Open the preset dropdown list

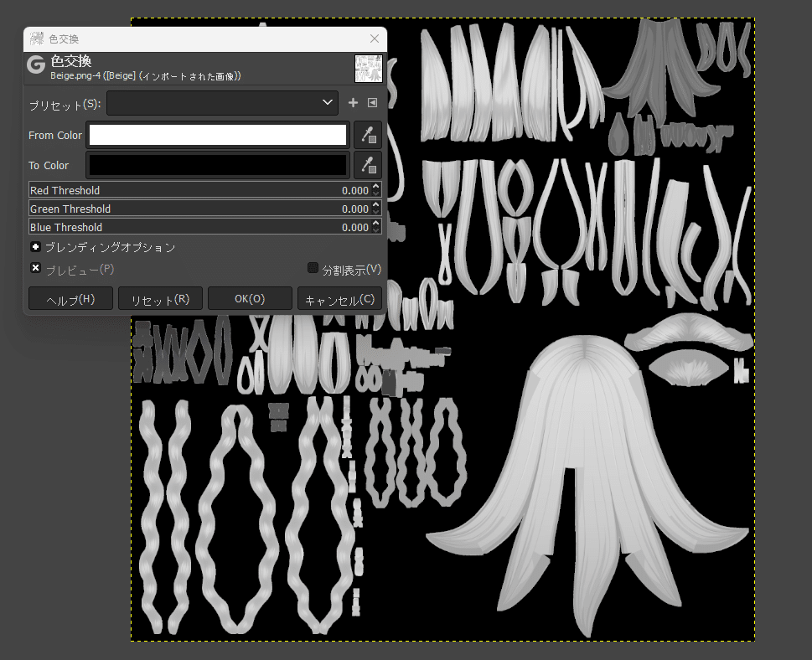pyautogui.click(x=222, y=103)
